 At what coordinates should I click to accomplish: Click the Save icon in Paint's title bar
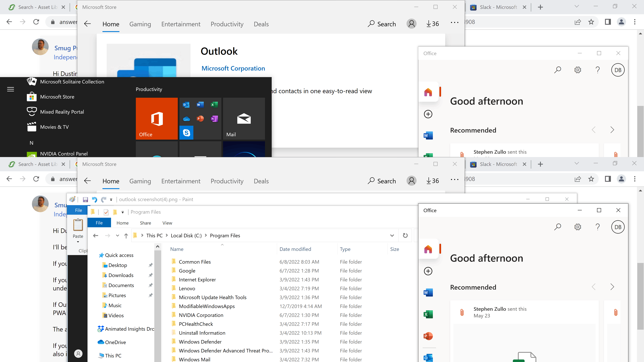(x=85, y=200)
